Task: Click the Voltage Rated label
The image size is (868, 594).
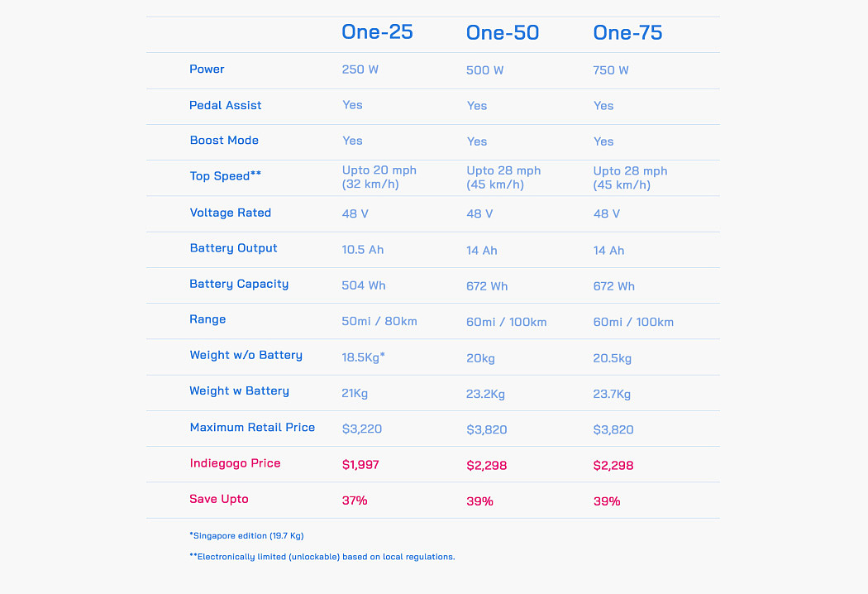Action: (230, 213)
